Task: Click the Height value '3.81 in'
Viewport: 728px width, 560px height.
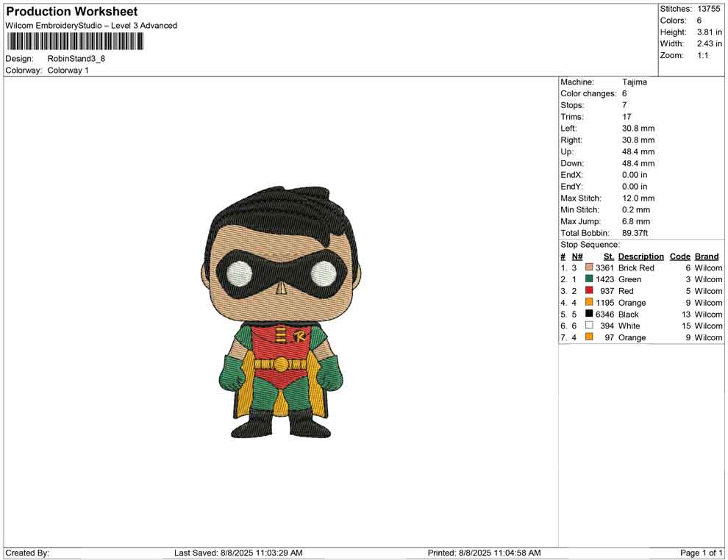Action: pos(710,32)
